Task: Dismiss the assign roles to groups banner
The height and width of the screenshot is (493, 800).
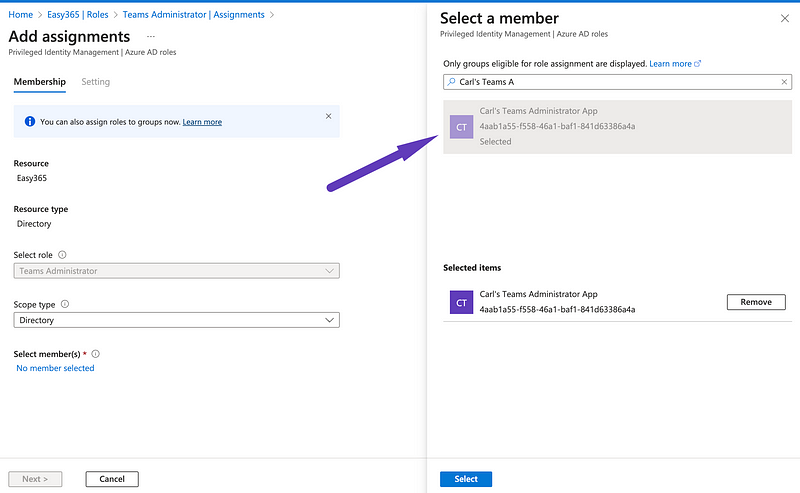Action: (x=328, y=116)
